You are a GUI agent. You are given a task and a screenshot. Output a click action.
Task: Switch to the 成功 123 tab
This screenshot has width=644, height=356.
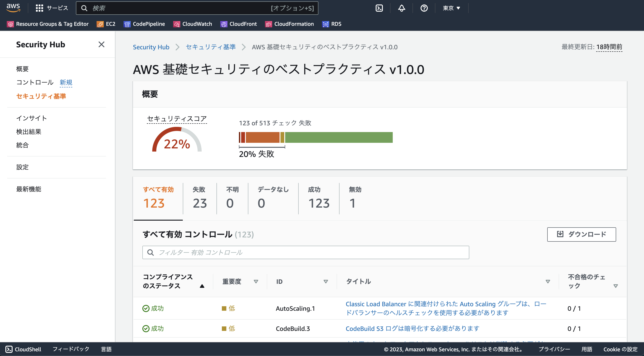tap(318, 198)
